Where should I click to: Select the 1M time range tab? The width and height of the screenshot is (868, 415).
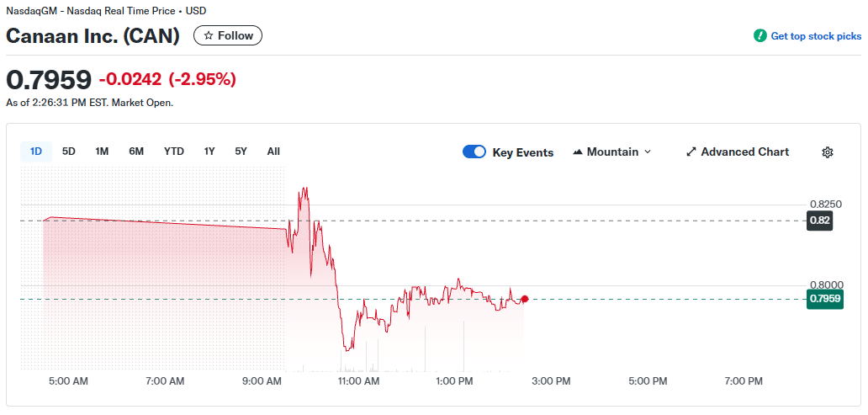[x=102, y=152]
